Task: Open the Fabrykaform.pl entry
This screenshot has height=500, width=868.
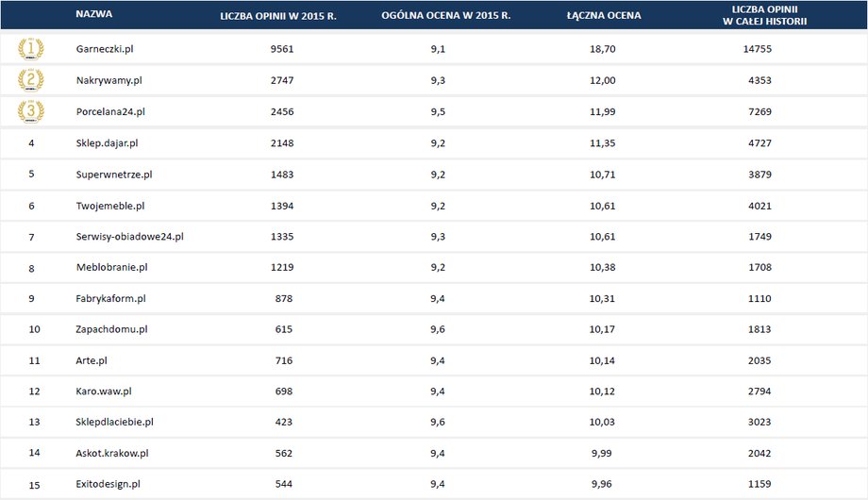Action: tap(110, 298)
